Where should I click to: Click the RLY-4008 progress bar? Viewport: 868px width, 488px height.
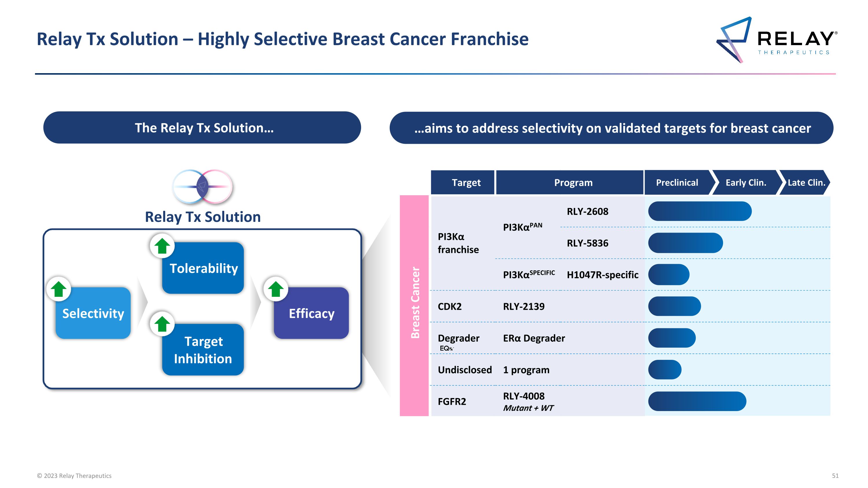click(697, 401)
